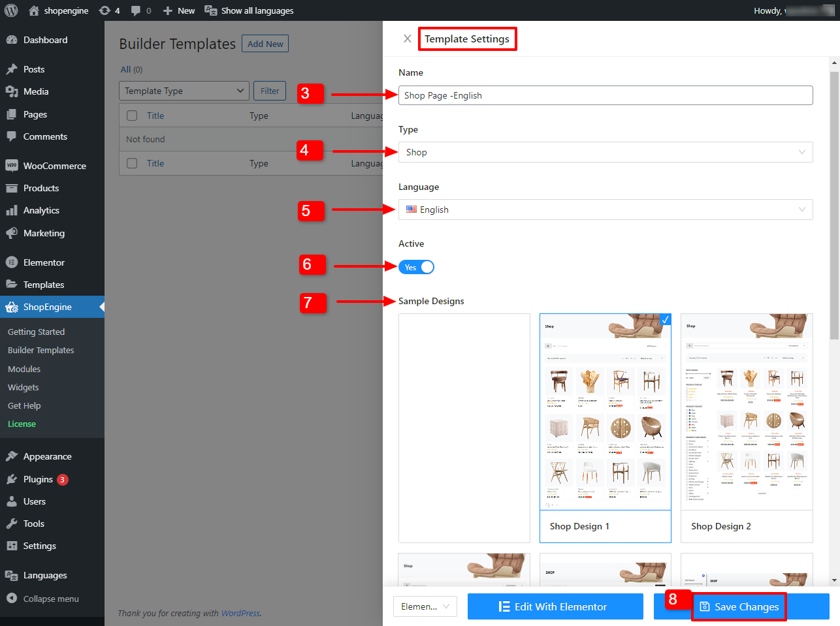Open the Language dropdown showing English
Image resolution: width=840 pixels, height=626 pixels.
tap(606, 210)
